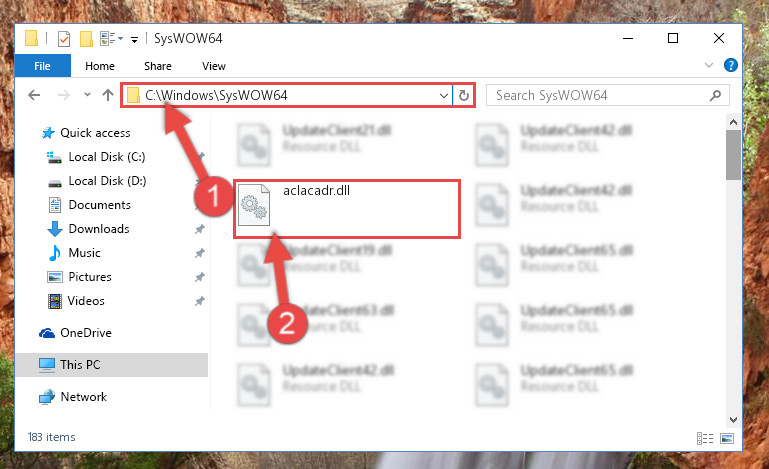Switch to details view icon
Screen dimensions: 769x469
click(x=705, y=438)
